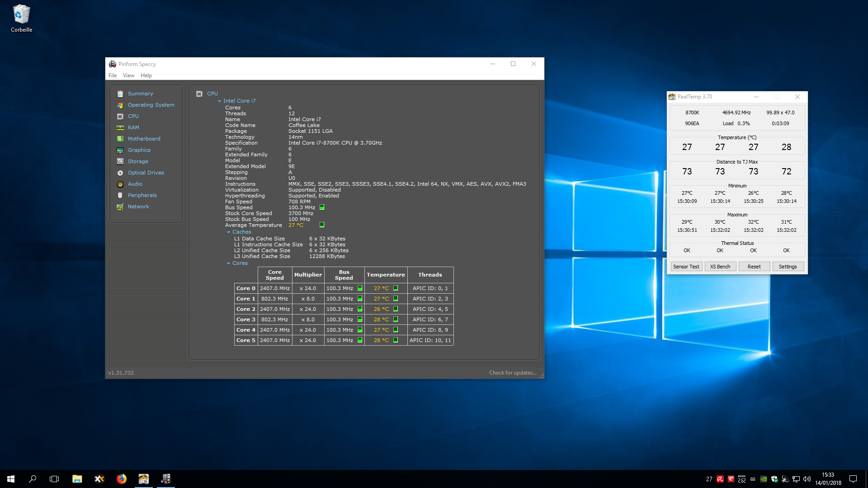Open the Motherboard icon in Speccy sidebar

(x=120, y=139)
